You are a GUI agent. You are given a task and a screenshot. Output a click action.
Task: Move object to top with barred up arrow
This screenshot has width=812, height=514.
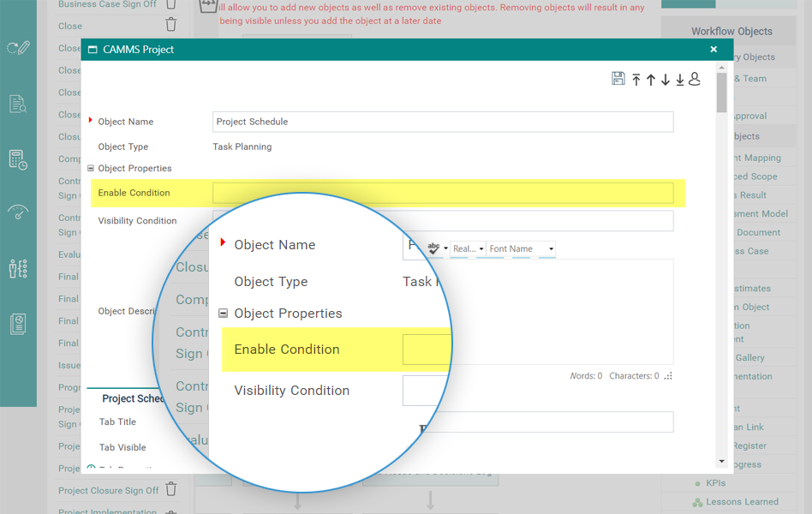pyautogui.click(x=636, y=80)
